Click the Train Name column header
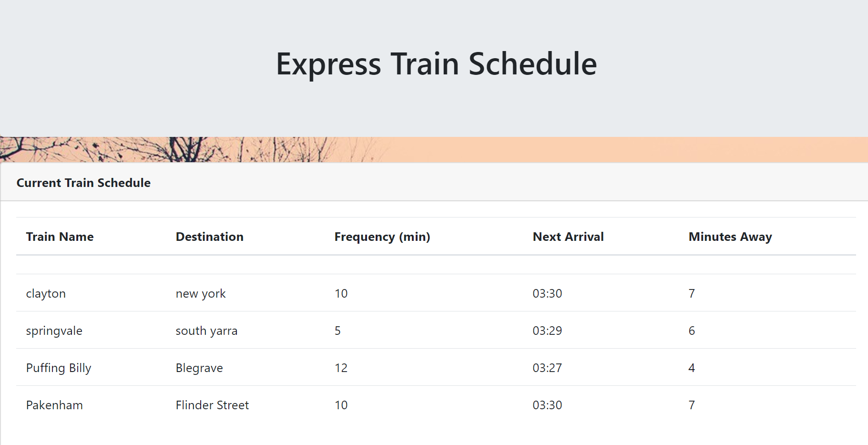This screenshot has width=868, height=445. point(60,237)
